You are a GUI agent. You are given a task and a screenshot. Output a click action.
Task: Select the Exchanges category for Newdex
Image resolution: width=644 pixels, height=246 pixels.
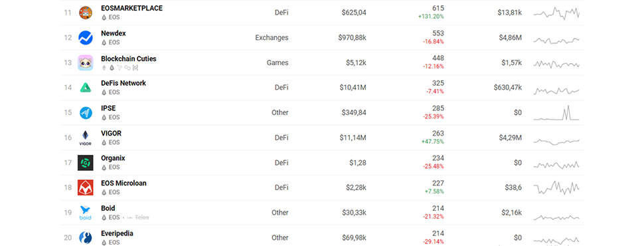pos(272,38)
